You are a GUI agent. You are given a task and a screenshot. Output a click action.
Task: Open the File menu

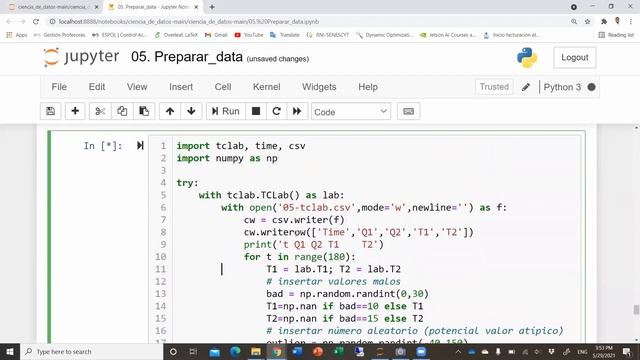tap(59, 87)
